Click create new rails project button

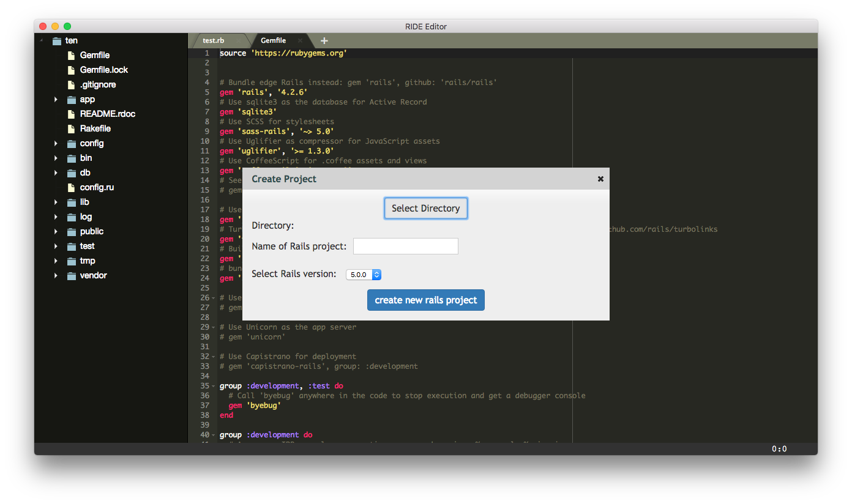[425, 300]
